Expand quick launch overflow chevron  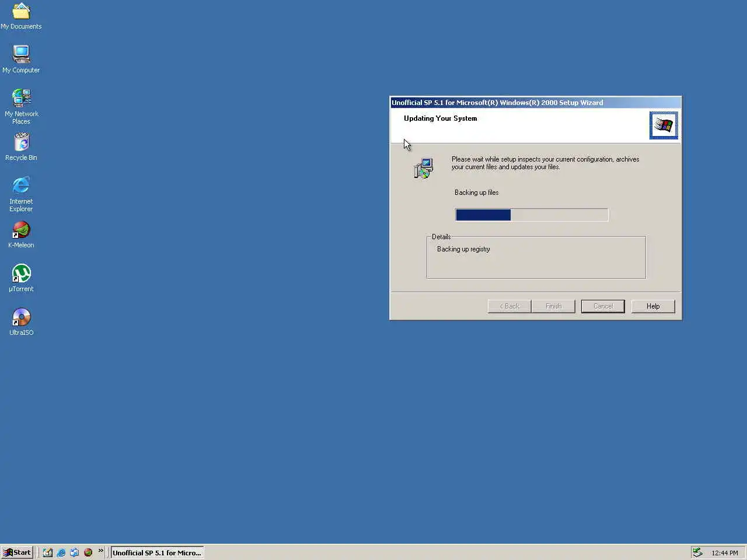click(100, 551)
